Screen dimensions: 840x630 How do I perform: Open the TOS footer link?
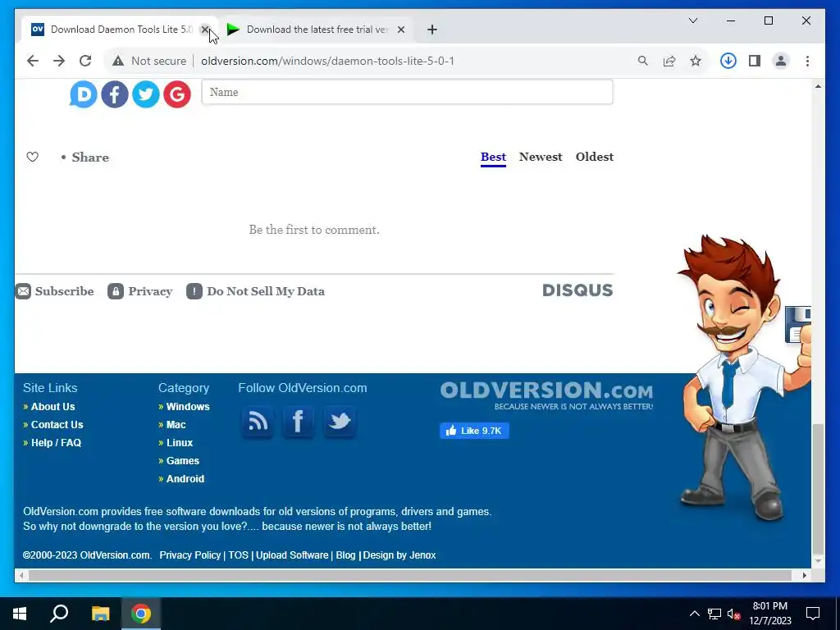tap(239, 555)
